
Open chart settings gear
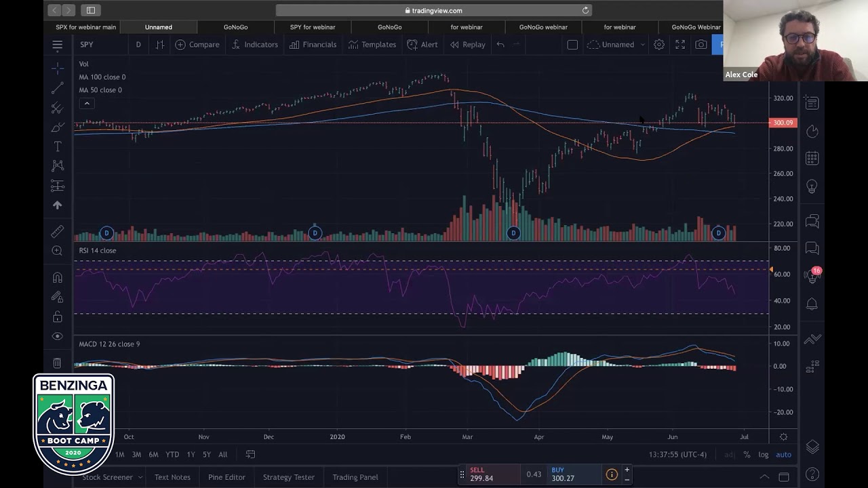coord(659,45)
